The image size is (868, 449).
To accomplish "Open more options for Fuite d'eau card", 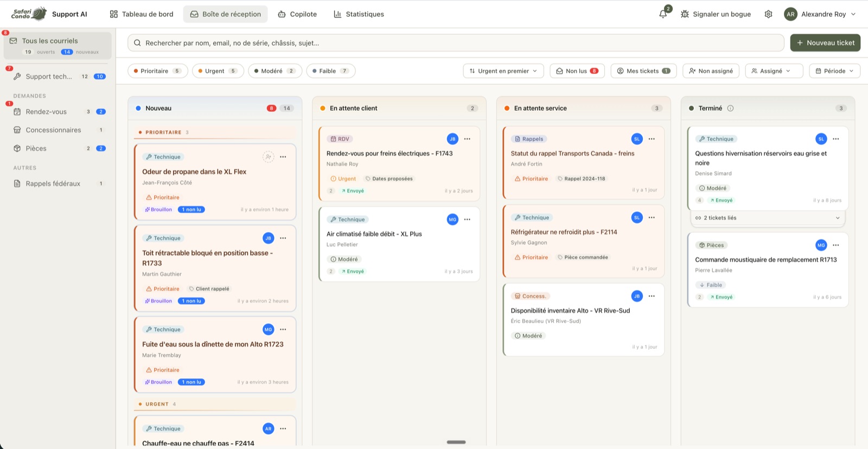I will pyautogui.click(x=283, y=329).
